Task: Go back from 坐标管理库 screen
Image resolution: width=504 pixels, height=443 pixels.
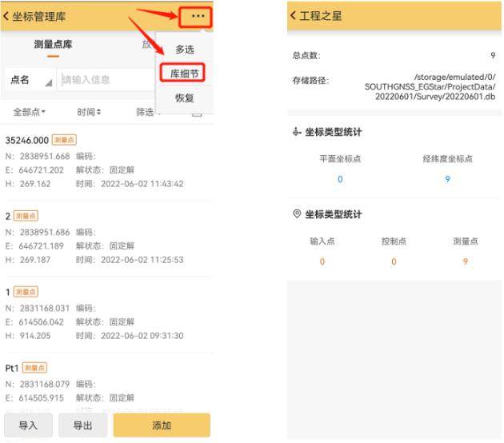Action: tap(8, 16)
